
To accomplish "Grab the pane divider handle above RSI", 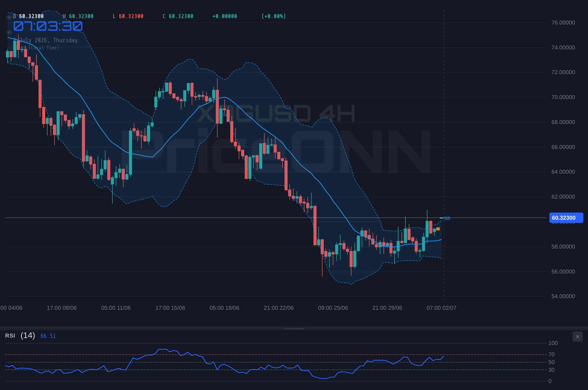I will [294, 329].
